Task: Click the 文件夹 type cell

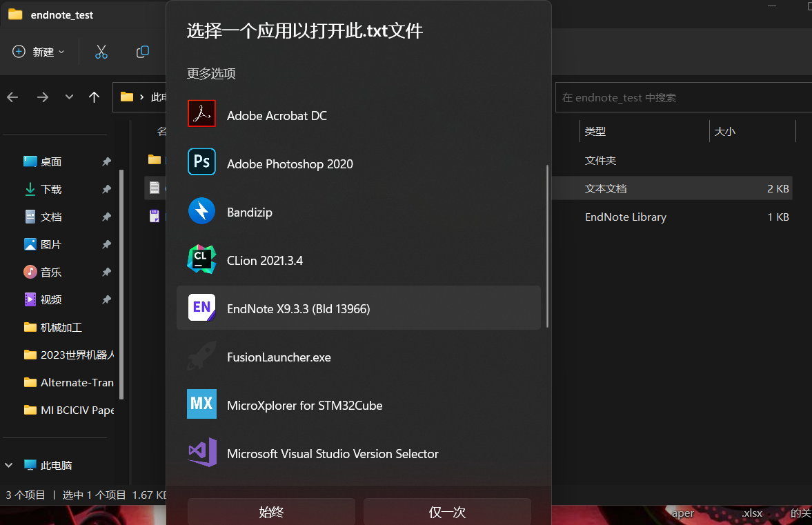Action: [600, 161]
